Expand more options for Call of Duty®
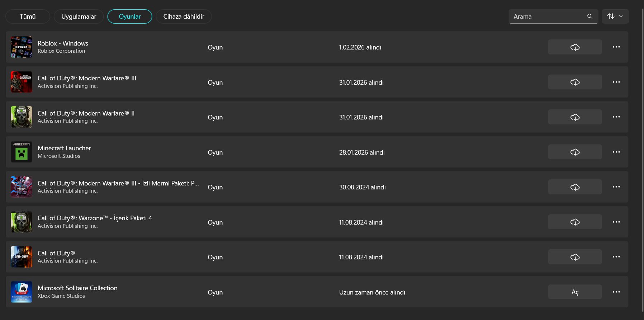The width and height of the screenshot is (644, 320). (x=616, y=257)
